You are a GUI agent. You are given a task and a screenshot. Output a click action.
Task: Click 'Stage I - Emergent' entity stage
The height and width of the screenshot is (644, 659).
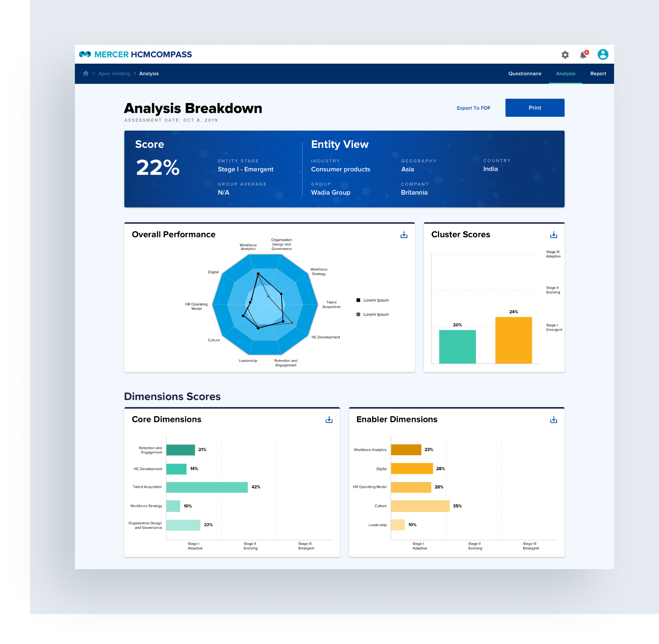point(245,169)
